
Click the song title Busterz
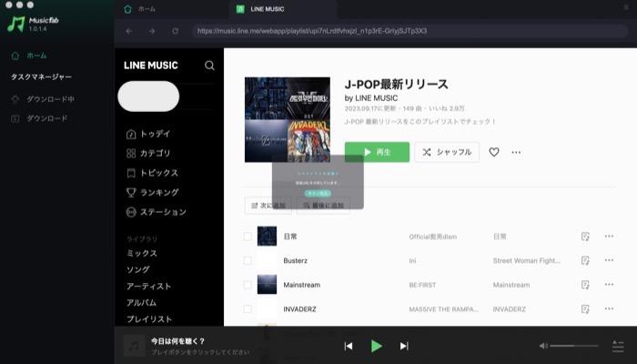296,261
